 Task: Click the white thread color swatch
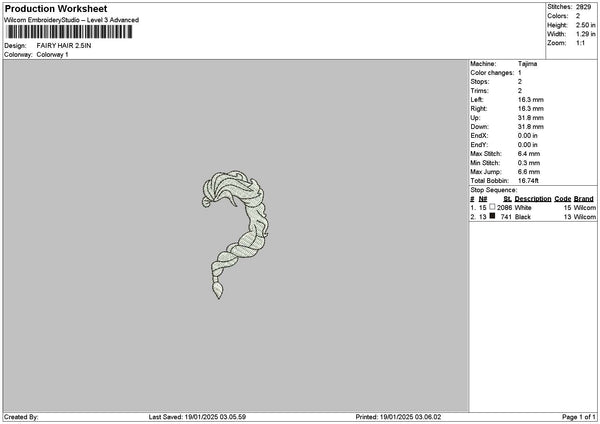[x=492, y=207]
